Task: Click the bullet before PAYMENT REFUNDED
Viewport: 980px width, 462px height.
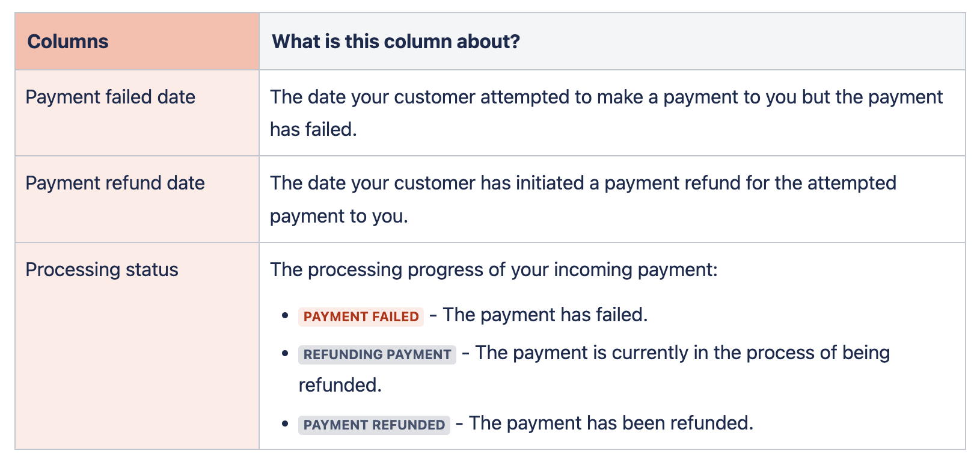Action: (286, 423)
